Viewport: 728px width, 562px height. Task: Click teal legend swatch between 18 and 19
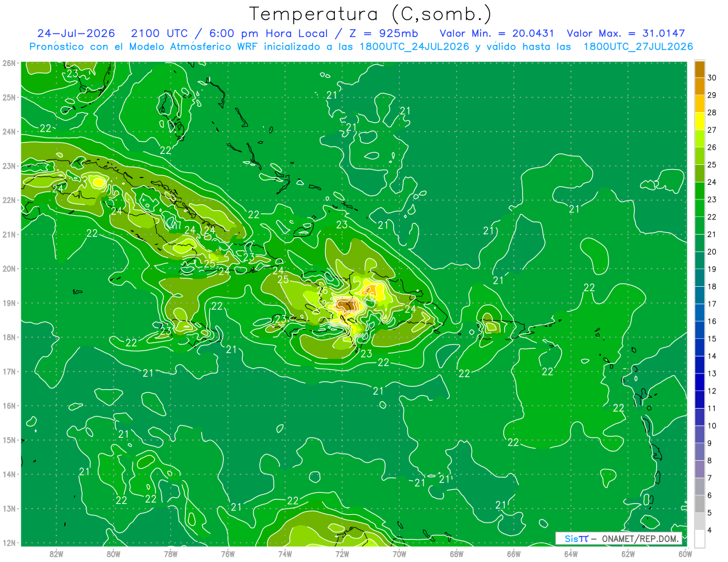click(x=699, y=277)
